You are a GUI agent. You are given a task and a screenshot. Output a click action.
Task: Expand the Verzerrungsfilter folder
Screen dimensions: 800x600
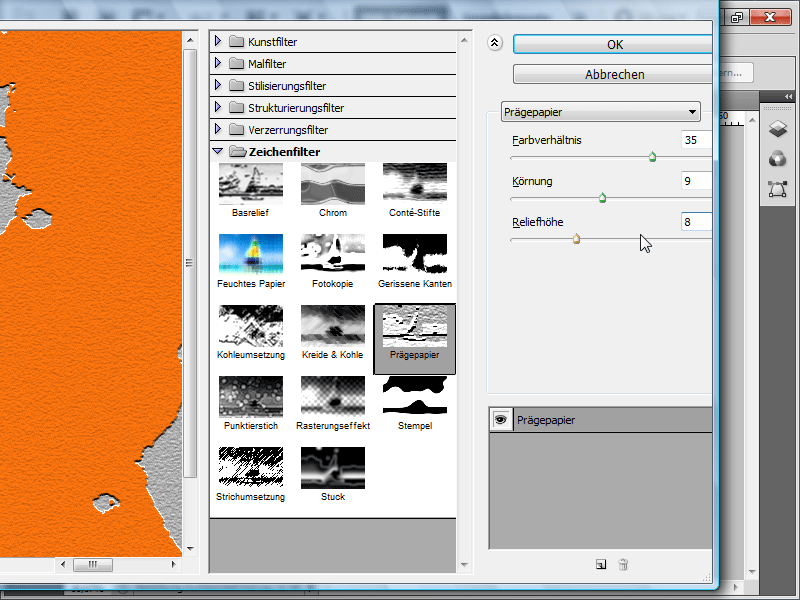click(x=218, y=129)
